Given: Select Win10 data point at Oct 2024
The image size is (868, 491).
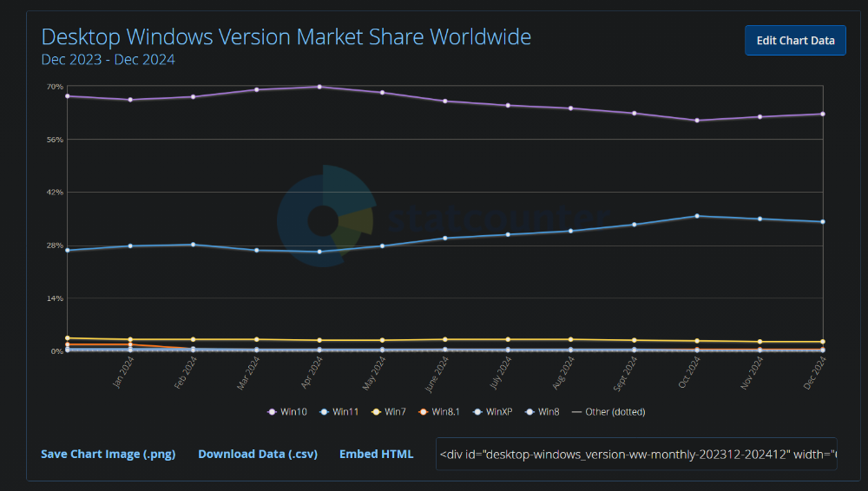Looking at the screenshot, I should tap(697, 120).
